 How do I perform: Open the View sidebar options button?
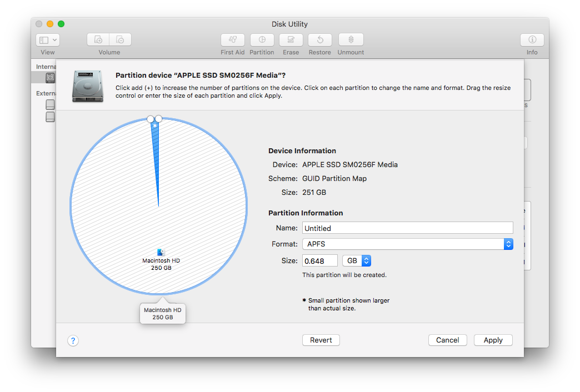(x=48, y=39)
